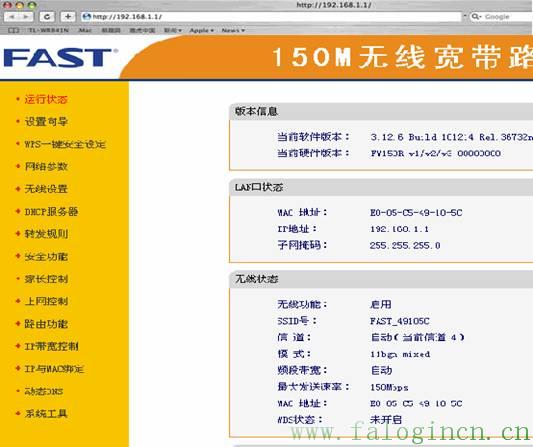Screen dimensions: 533x447
Task: Click the magnifier icon in Google search
Action: coord(475,16)
